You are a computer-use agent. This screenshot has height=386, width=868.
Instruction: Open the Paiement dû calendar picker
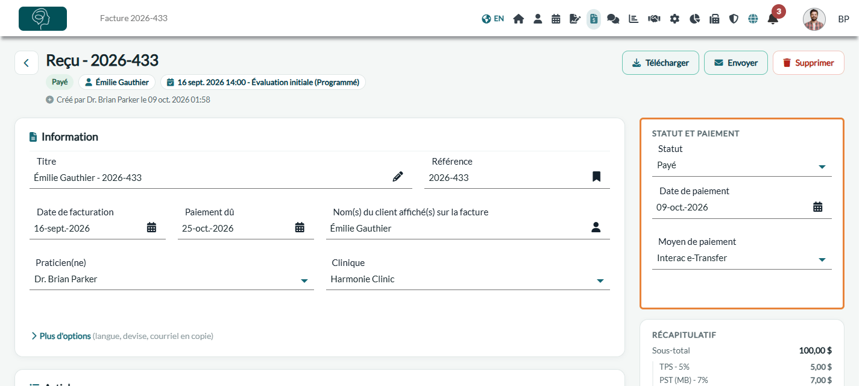300,227
